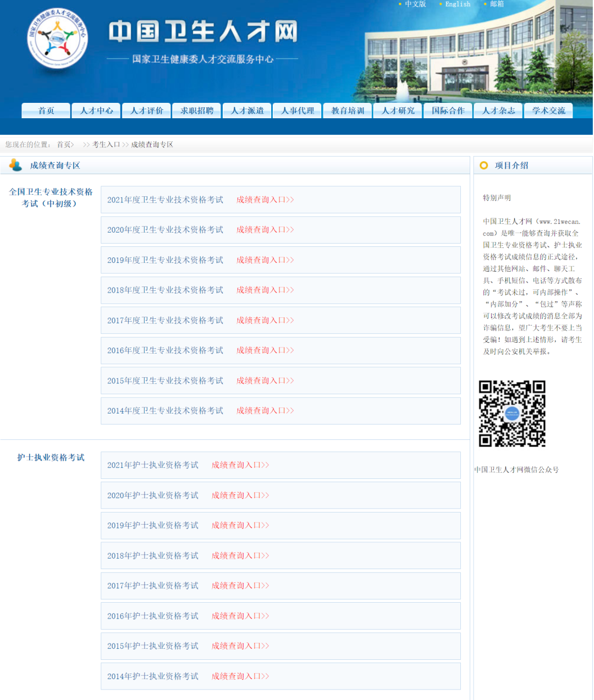Open the 求职招聘 tab
The height and width of the screenshot is (700, 594).
click(x=196, y=111)
